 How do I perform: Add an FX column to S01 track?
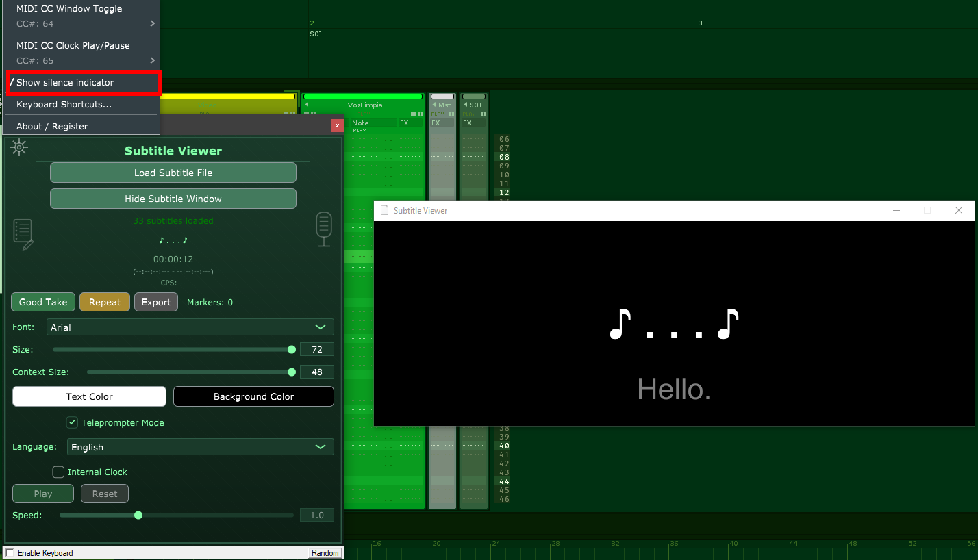484,114
